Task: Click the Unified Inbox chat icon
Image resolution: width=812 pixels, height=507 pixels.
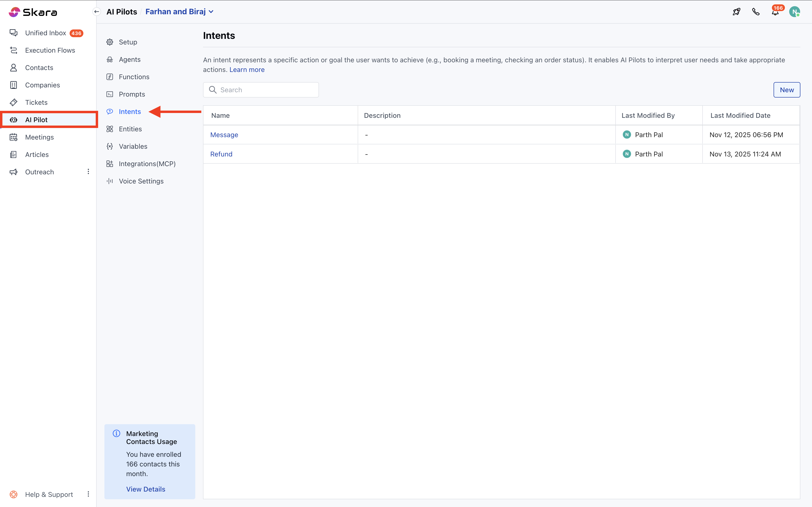Action: 14,33
